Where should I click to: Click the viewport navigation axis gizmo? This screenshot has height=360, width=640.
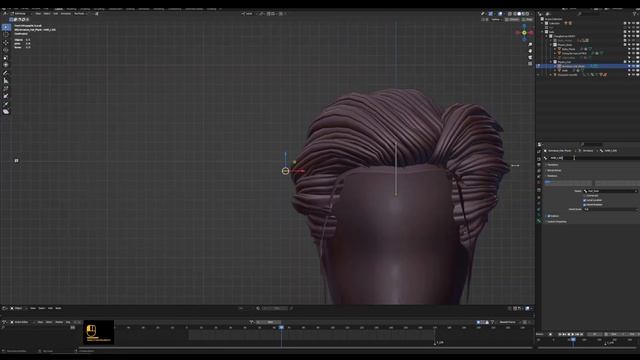524,33
